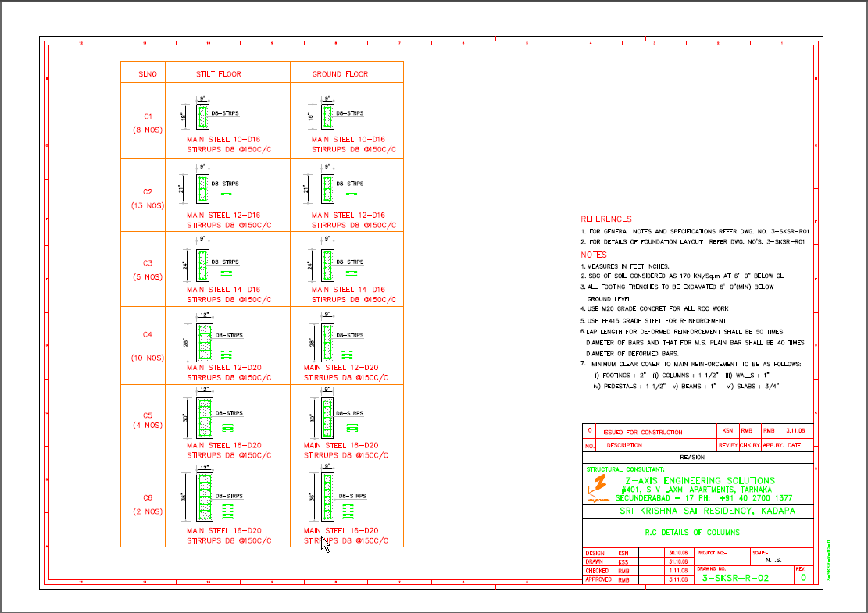Click the REVISION label in title block
The image size is (868, 613).
[x=692, y=458]
